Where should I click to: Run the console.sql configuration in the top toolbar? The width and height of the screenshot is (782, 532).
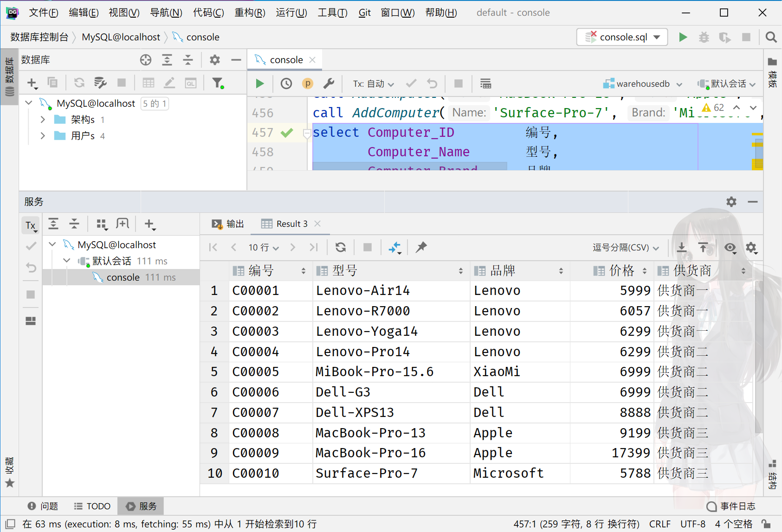tap(683, 37)
